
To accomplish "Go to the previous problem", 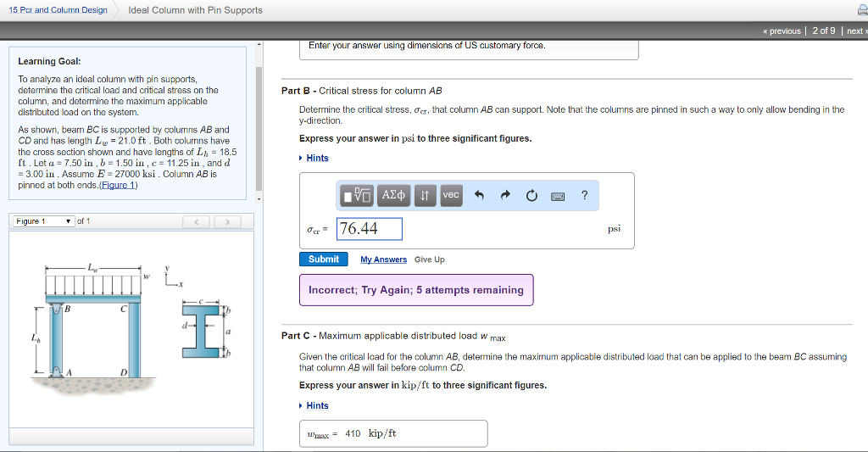I will 782,31.
